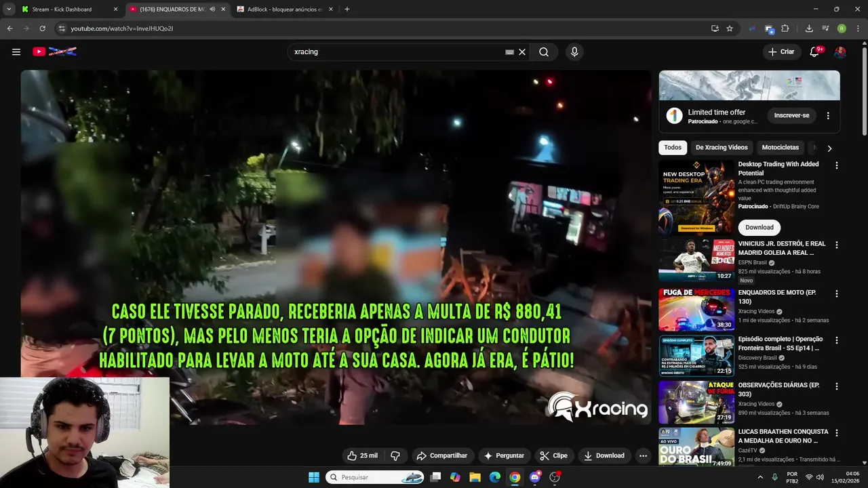This screenshot has height=488, width=868.
Task: Open File Explorer from taskbar
Action: click(475, 477)
